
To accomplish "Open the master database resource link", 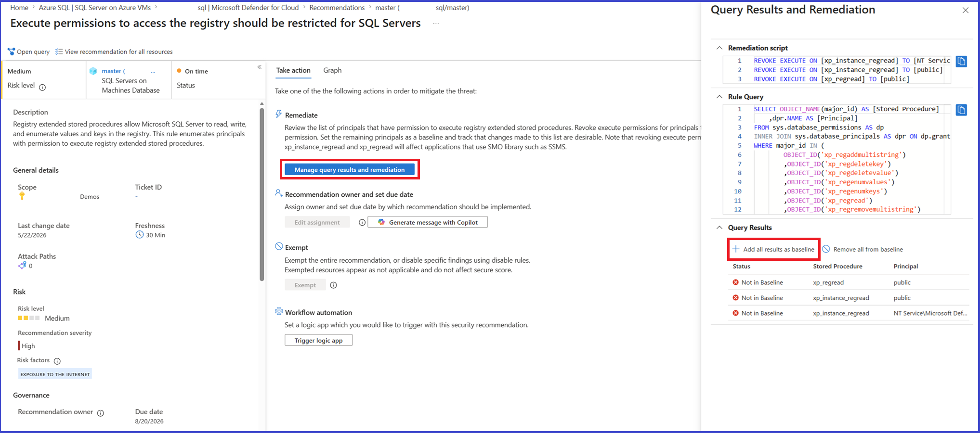I will coord(113,71).
